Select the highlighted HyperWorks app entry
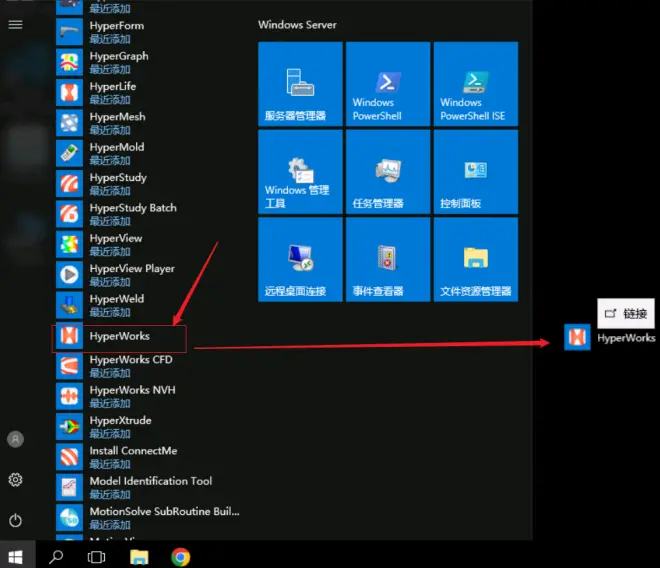 tap(119, 338)
